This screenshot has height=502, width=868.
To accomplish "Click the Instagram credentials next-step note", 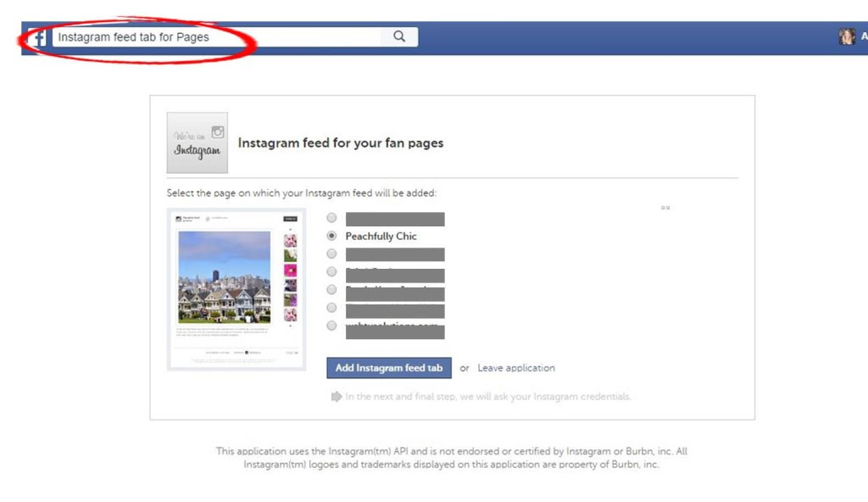I will [481, 397].
